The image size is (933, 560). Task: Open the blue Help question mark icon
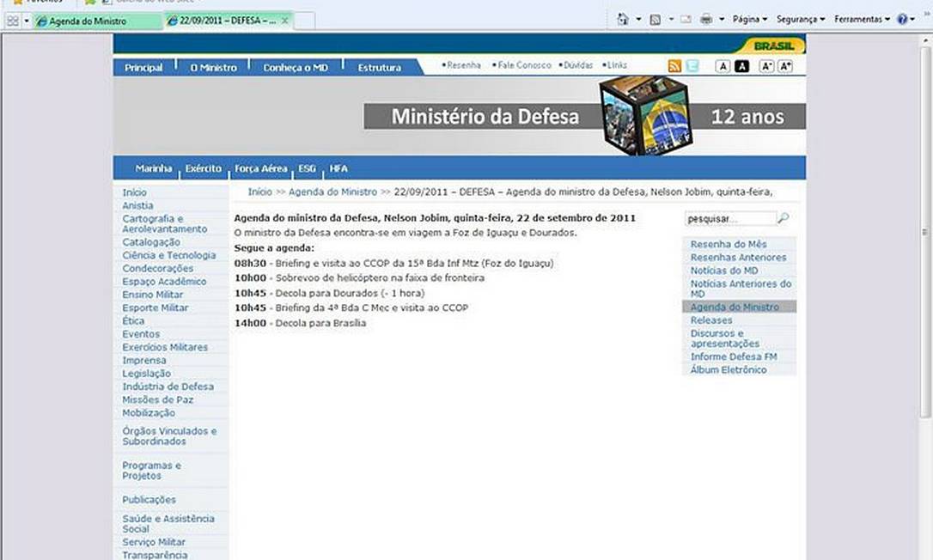click(x=901, y=19)
